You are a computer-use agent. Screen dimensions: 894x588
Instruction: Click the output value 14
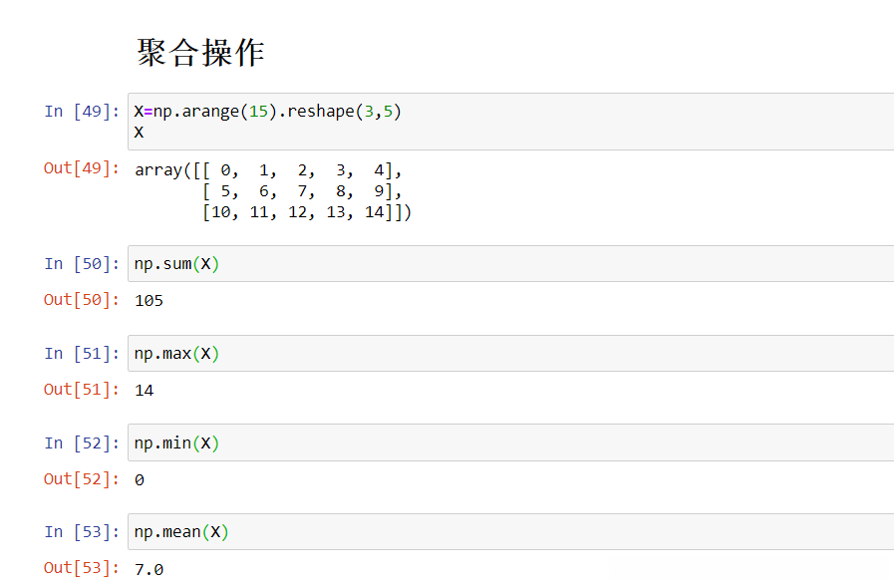[145, 391]
